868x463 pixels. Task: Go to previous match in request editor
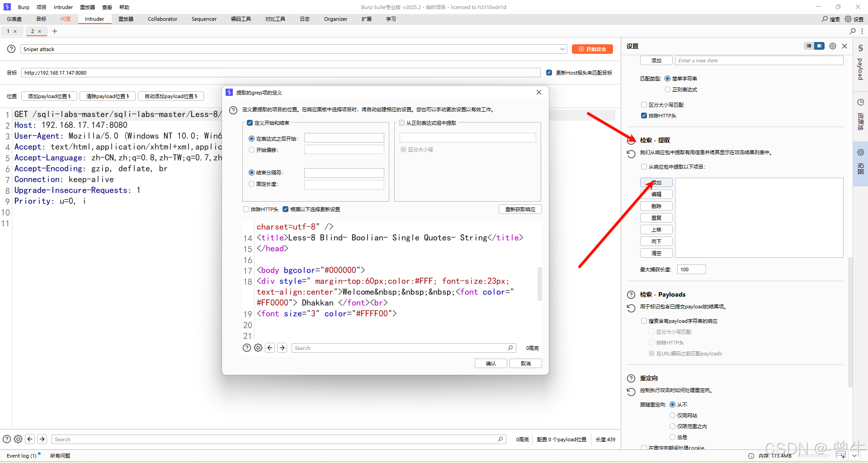[30, 439]
